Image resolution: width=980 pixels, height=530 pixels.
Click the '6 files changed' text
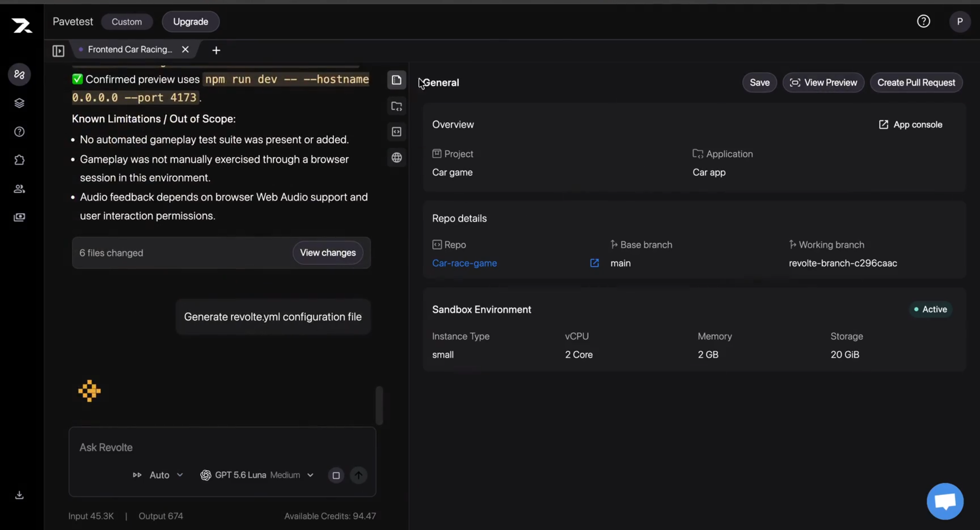111,253
